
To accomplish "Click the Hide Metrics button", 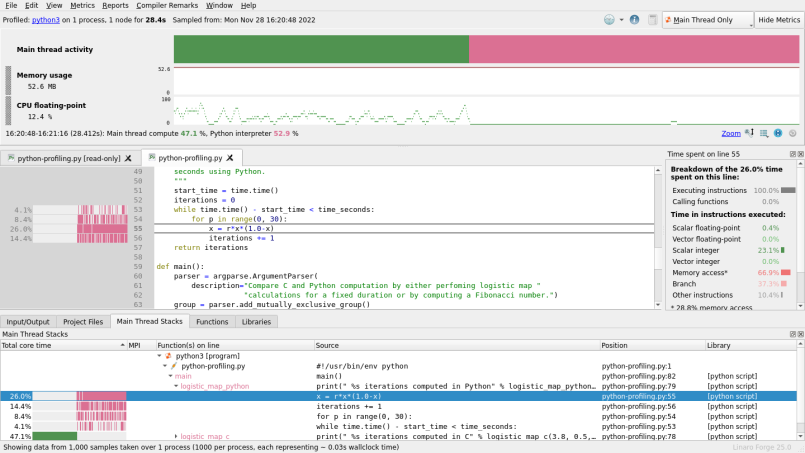I will [x=779, y=20].
